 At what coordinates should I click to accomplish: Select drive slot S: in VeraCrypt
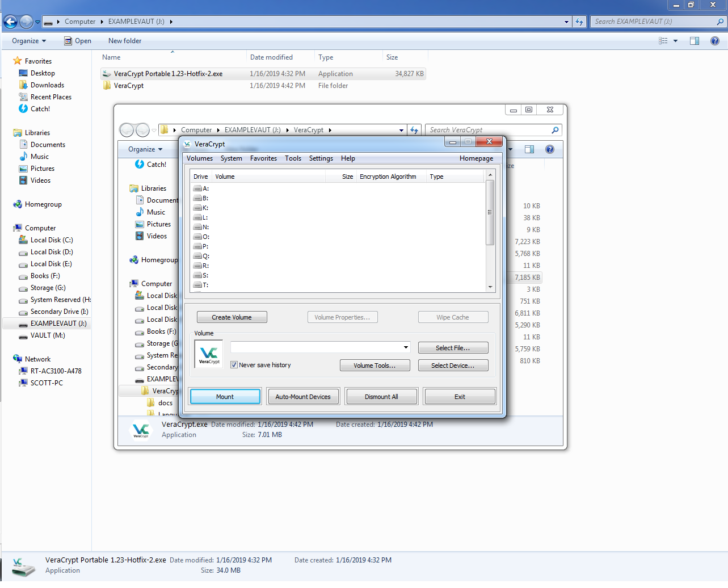(201, 275)
